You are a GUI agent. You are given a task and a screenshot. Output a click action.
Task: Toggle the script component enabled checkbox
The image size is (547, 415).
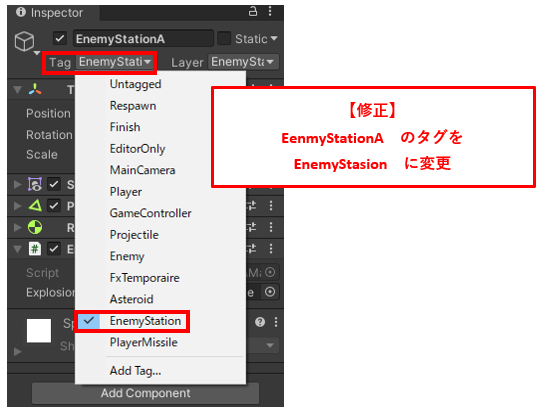tap(54, 249)
